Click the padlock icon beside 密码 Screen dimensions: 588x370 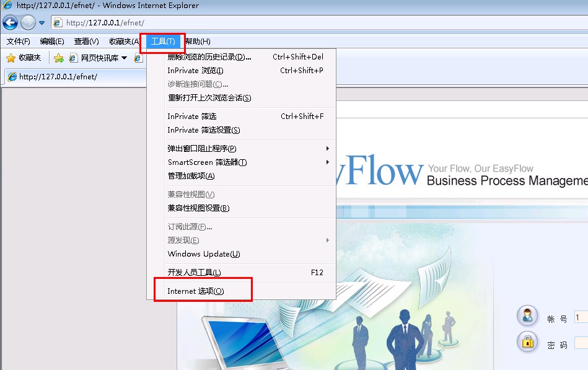(x=527, y=341)
